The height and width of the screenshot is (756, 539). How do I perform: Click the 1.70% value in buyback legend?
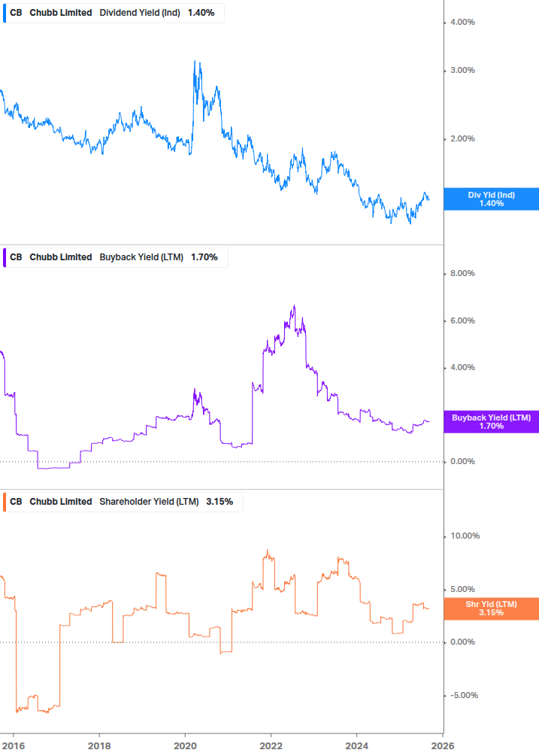point(204,257)
